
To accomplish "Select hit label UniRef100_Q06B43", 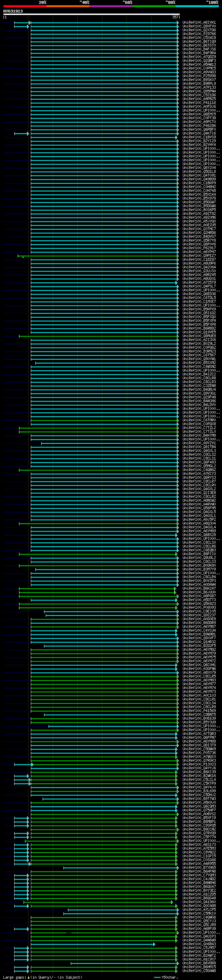I will pyautogui.click(x=199, y=944).
